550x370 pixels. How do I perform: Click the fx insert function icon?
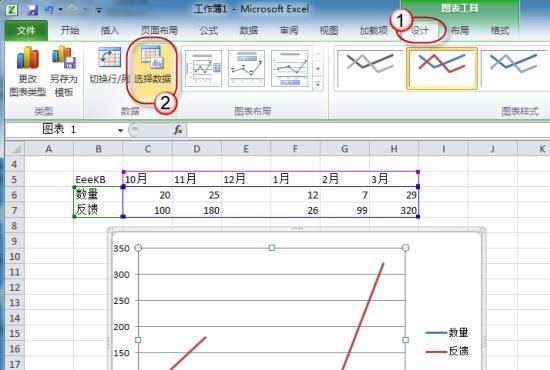coord(178,130)
